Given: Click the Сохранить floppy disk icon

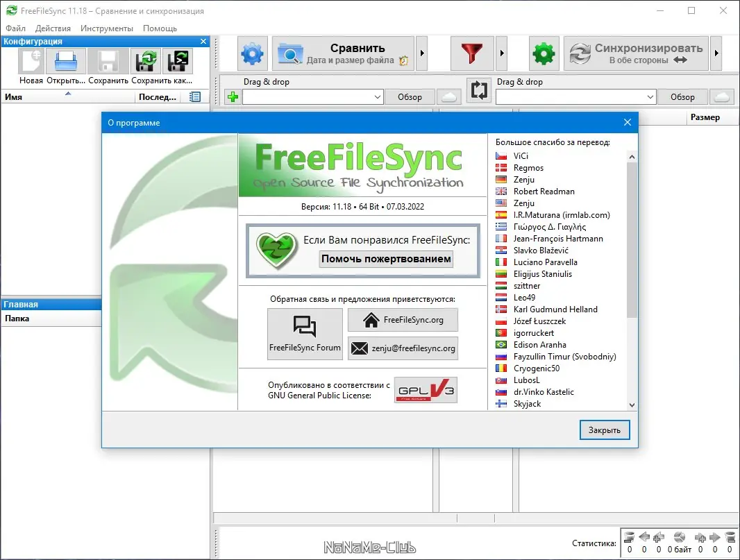Looking at the screenshot, I should [x=108, y=61].
